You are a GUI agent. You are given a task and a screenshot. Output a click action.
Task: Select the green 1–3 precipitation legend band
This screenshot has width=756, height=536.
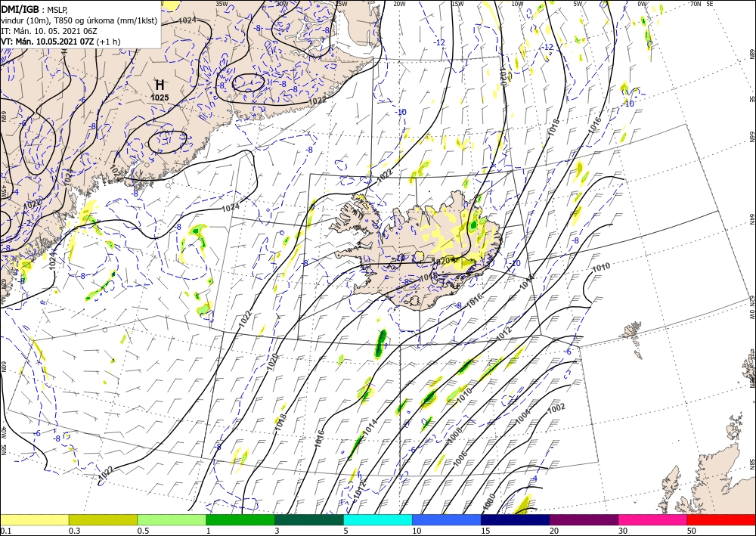(x=240, y=519)
